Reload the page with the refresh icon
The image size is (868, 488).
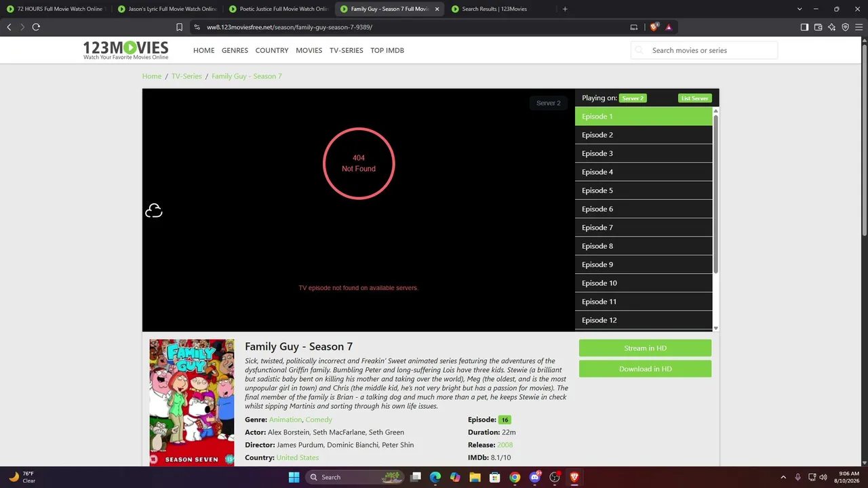36,27
